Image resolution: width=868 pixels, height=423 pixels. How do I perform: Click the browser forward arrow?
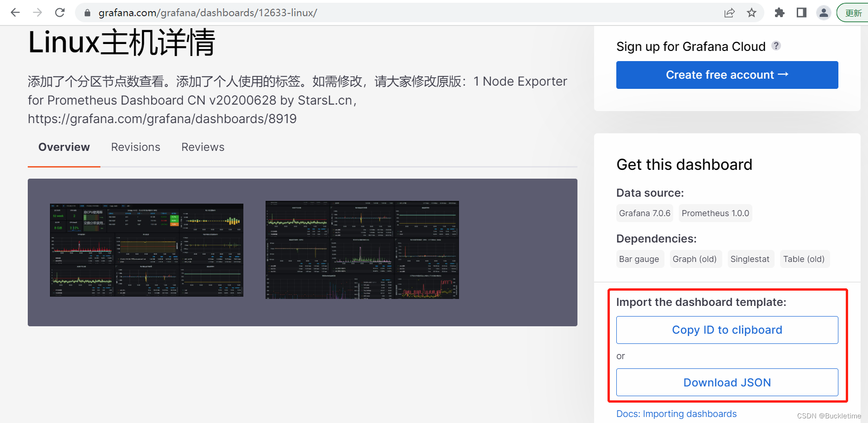coord(37,12)
